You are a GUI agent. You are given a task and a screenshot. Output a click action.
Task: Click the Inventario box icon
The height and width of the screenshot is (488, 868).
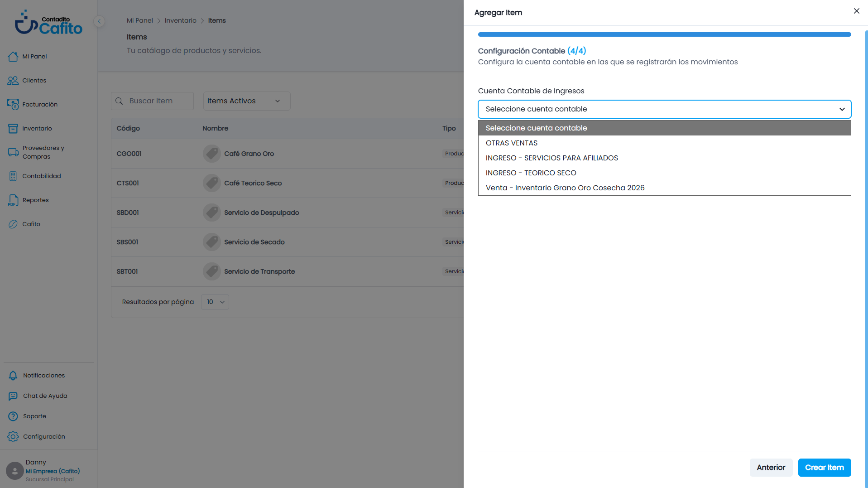[13, 129]
